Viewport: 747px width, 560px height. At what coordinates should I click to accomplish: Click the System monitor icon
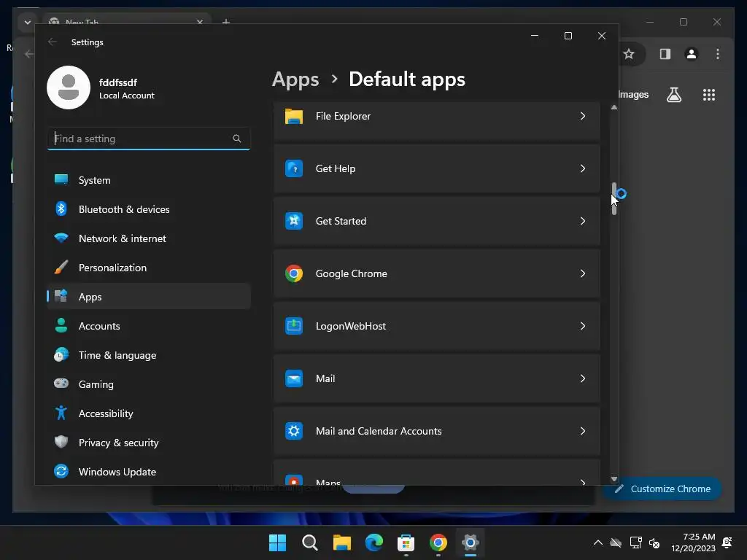coord(61,179)
